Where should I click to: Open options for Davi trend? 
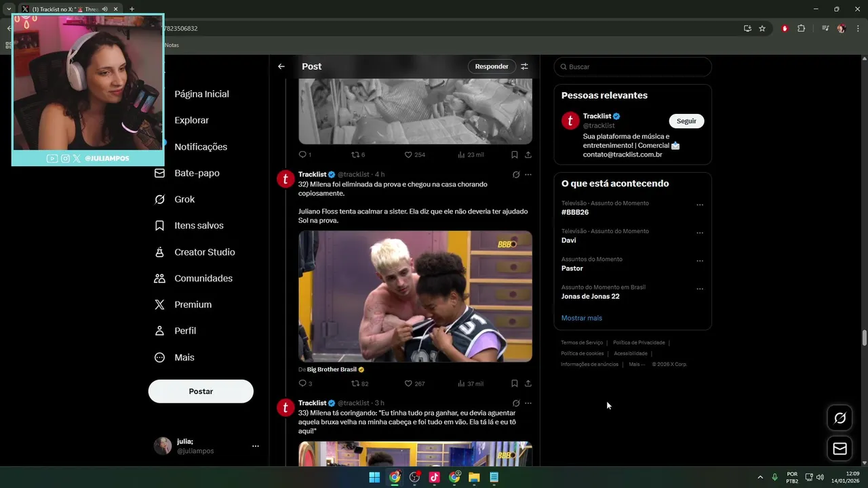point(700,232)
